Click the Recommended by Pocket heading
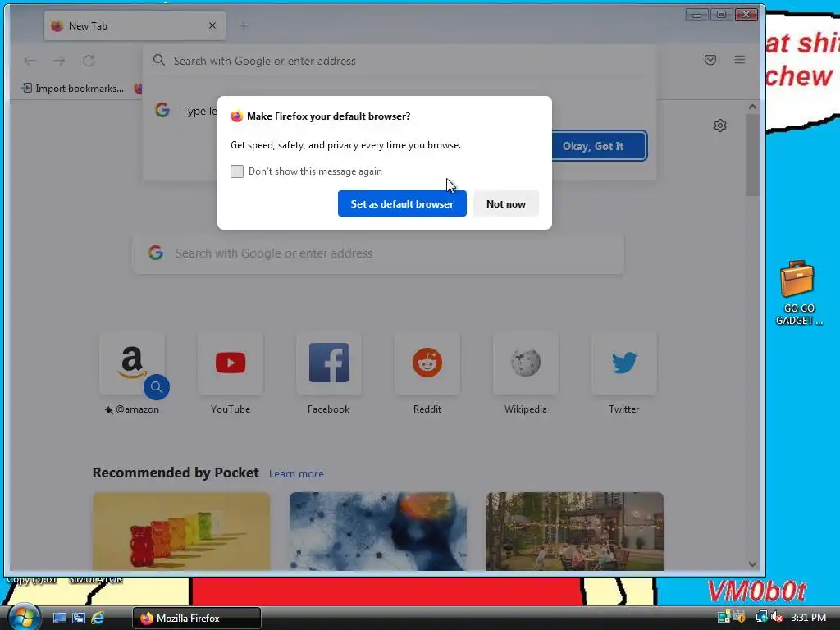The width and height of the screenshot is (840, 630). click(x=176, y=472)
